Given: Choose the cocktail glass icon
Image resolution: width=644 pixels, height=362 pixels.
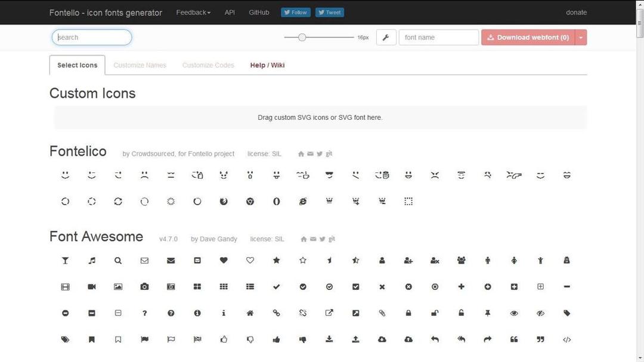Looking at the screenshot, I should [66, 261].
